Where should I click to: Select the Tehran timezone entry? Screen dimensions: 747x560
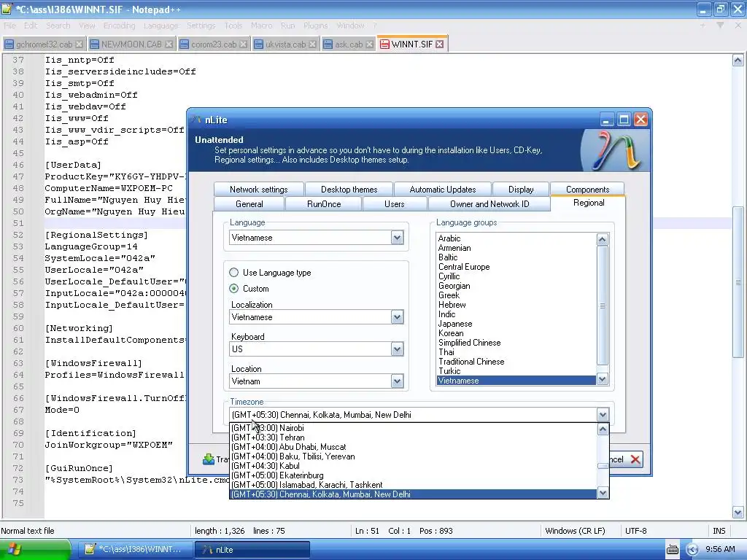click(413, 437)
